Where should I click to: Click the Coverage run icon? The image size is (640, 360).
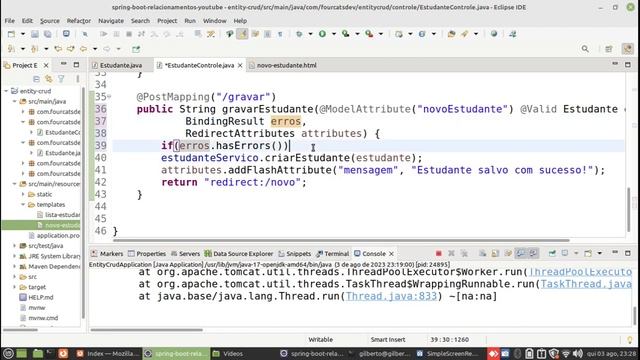point(346,34)
